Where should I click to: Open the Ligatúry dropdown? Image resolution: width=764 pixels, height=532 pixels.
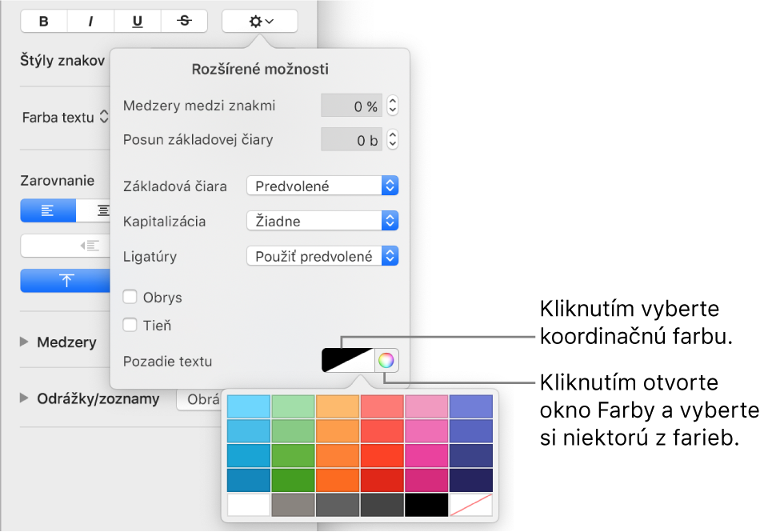pyautogui.click(x=322, y=256)
